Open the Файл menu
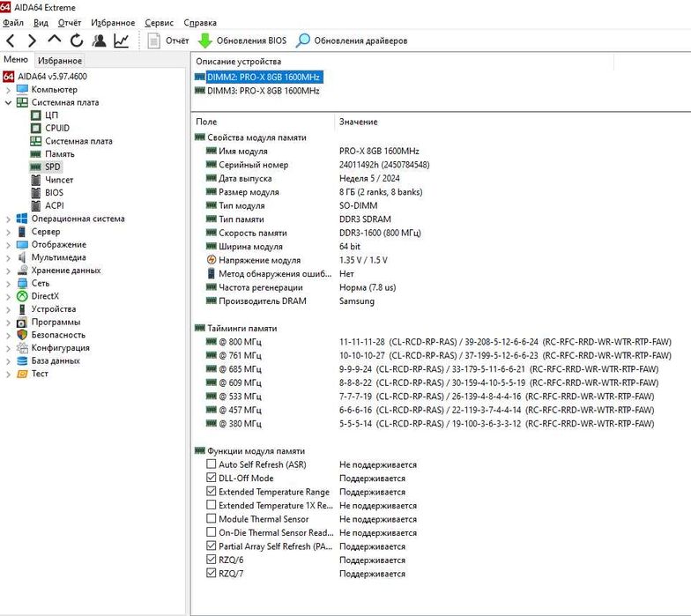 (12, 23)
